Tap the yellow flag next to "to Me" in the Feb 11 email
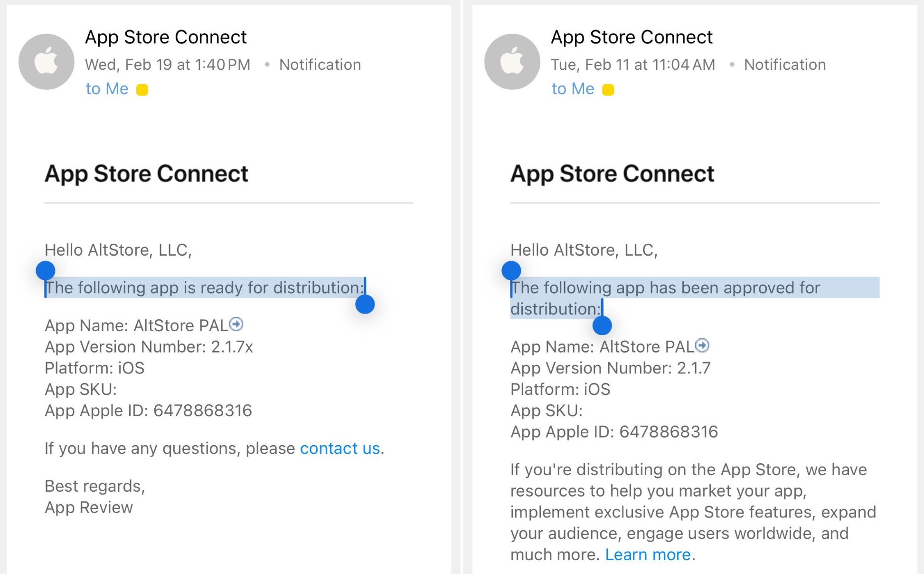924x574 pixels. (x=608, y=90)
